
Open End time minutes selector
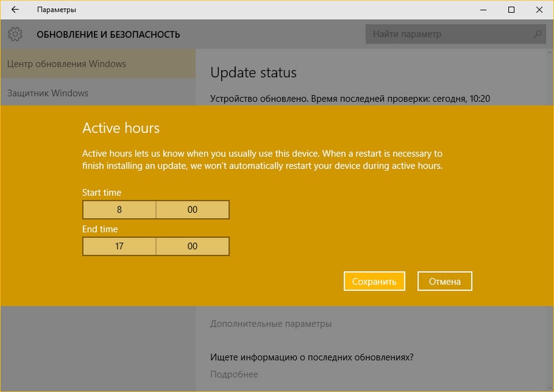tap(193, 246)
